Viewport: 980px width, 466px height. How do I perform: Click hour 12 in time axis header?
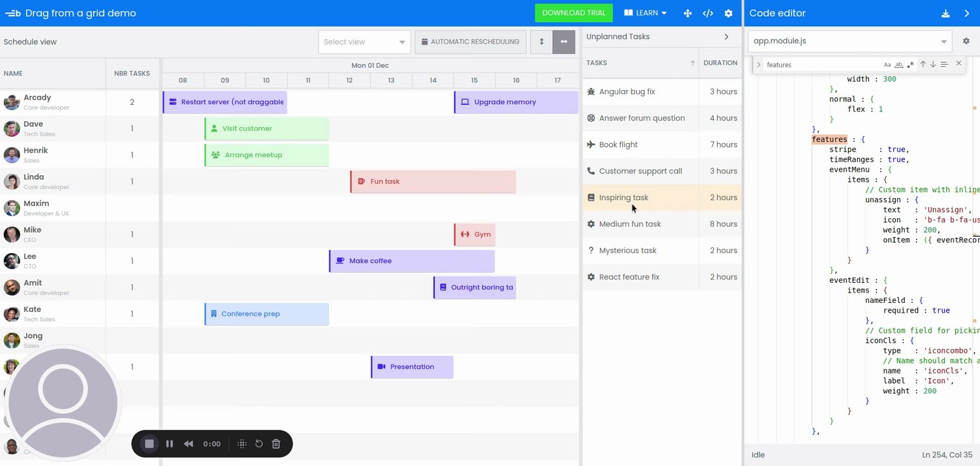click(x=350, y=80)
